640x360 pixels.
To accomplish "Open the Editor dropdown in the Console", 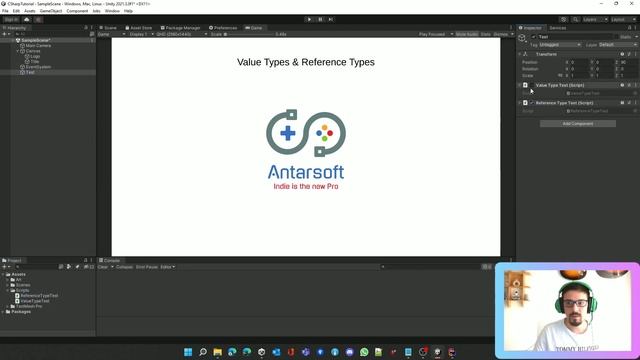I will click(x=167, y=267).
